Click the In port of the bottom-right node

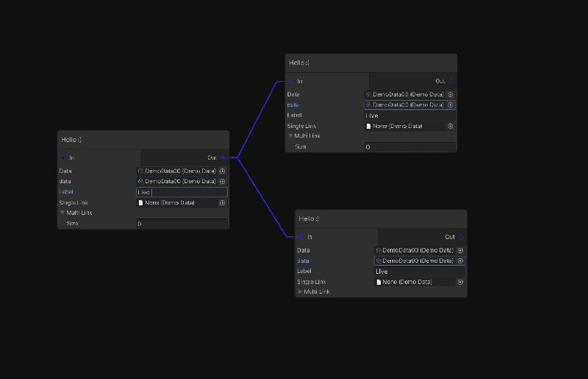(x=301, y=237)
